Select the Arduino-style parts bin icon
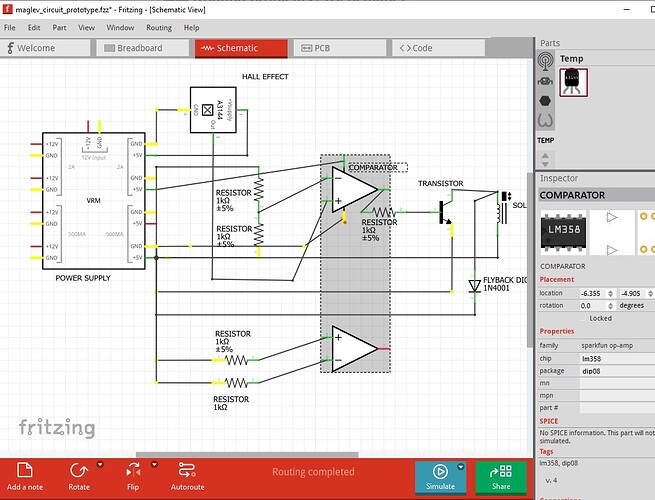 (545, 81)
